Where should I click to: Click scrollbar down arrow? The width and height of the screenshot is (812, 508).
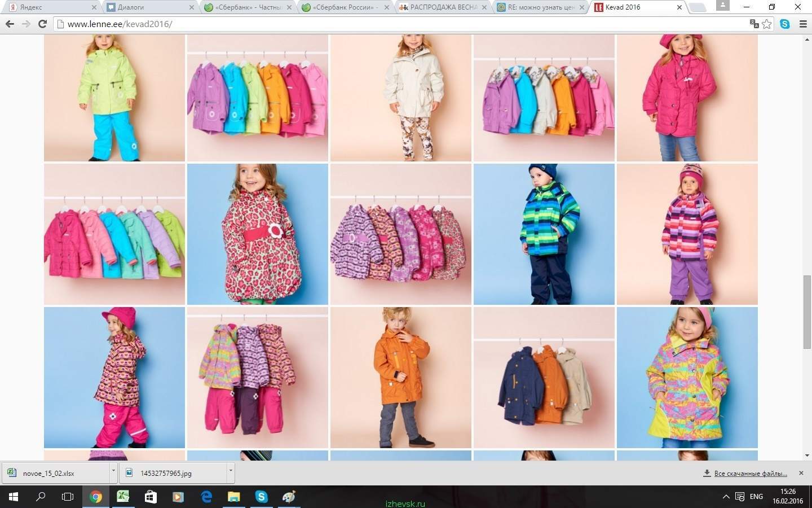tap(807, 456)
